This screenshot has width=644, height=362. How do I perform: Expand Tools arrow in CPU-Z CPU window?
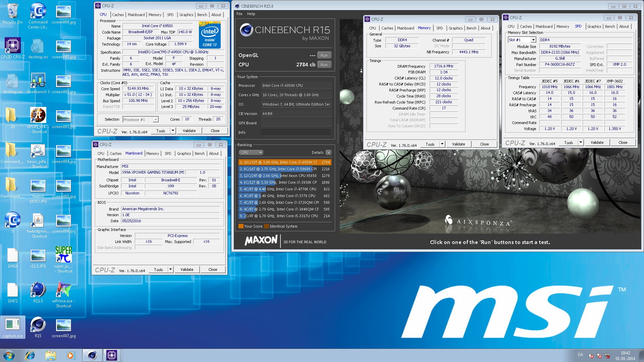point(173,131)
